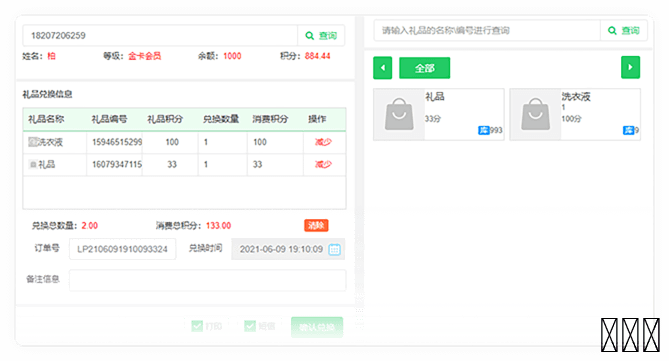
Task: Click the magnifier icon in gift search
Action: (612, 30)
